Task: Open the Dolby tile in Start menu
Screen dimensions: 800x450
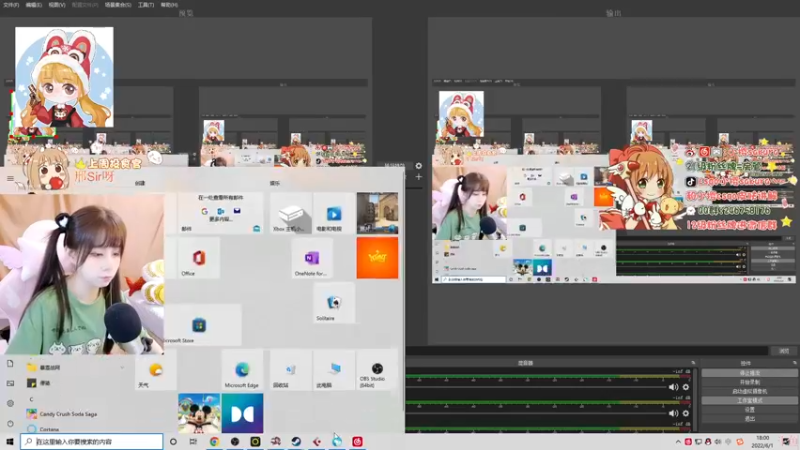Action: 242,413
